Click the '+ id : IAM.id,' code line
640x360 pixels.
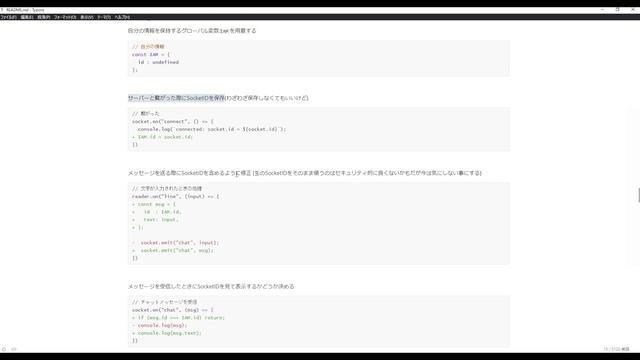tap(156, 212)
